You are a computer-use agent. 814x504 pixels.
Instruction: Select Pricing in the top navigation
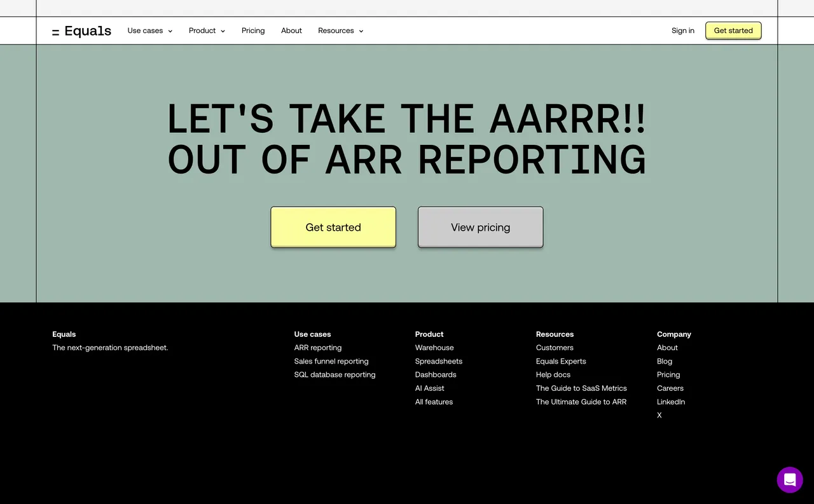(x=252, y=31)
